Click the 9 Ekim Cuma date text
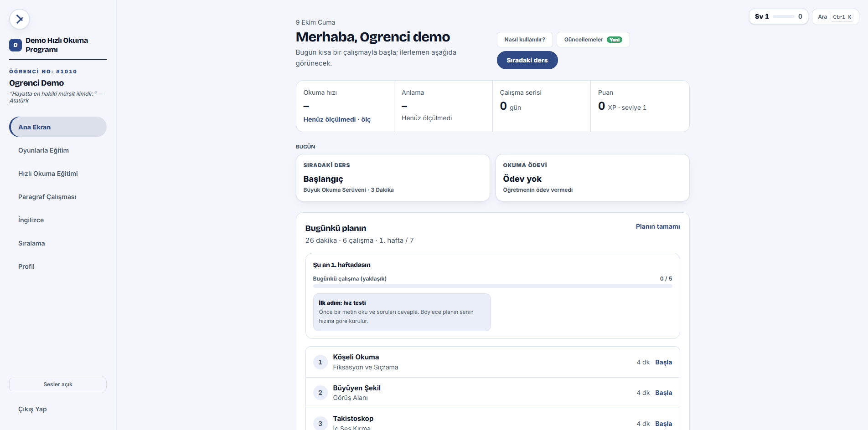 tap(315, 22)
